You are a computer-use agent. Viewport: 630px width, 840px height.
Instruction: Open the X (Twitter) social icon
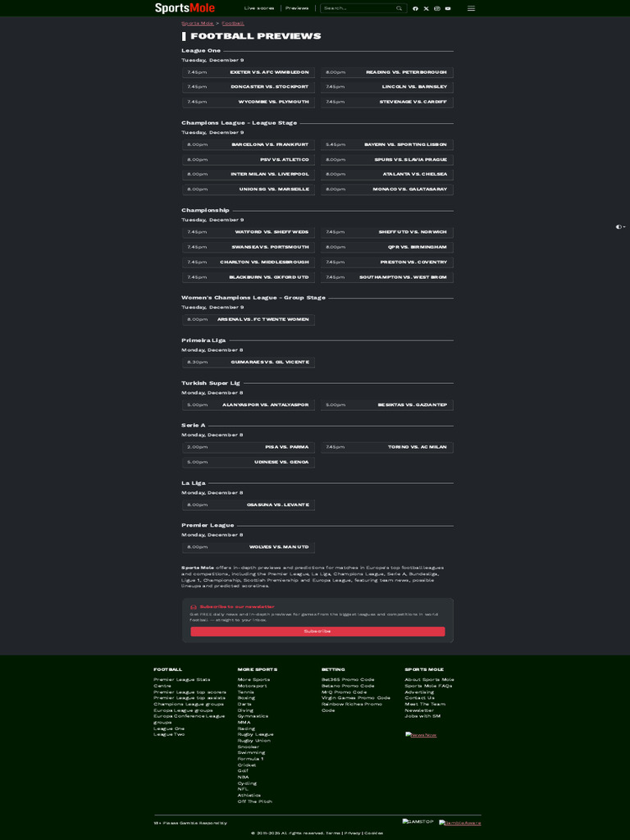[426, 8]
